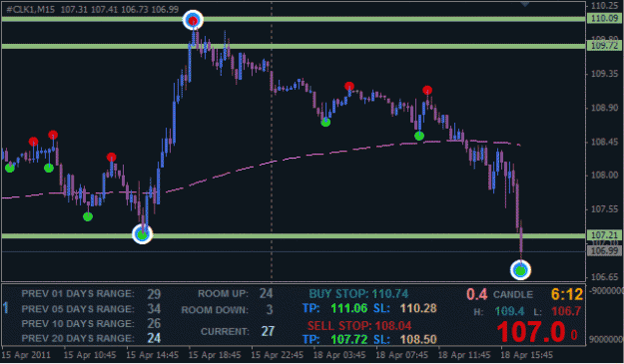Screen dimensions: 624x364
Task: Click red signal dot above 18 Apr 03:45
Action: click(x=349, y=86)
